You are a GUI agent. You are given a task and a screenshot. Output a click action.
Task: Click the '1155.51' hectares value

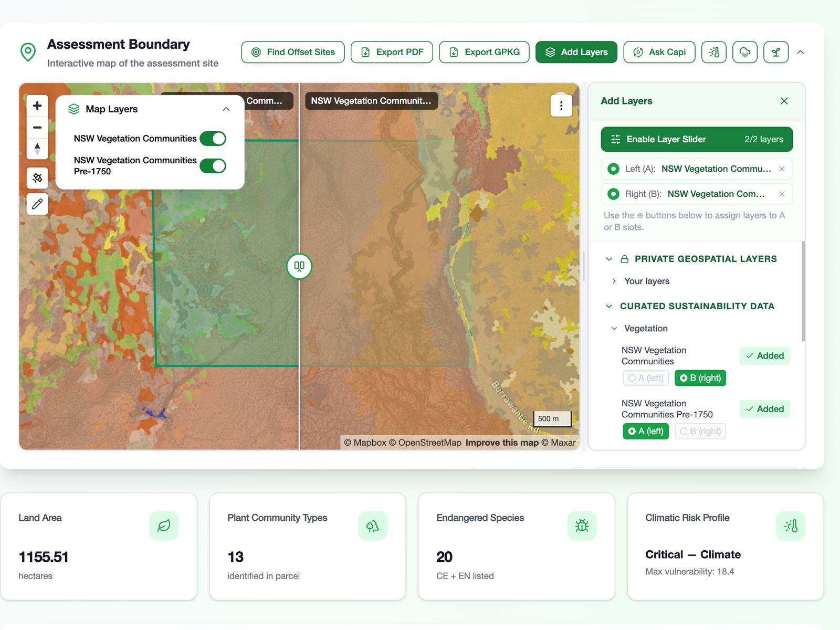44,556
